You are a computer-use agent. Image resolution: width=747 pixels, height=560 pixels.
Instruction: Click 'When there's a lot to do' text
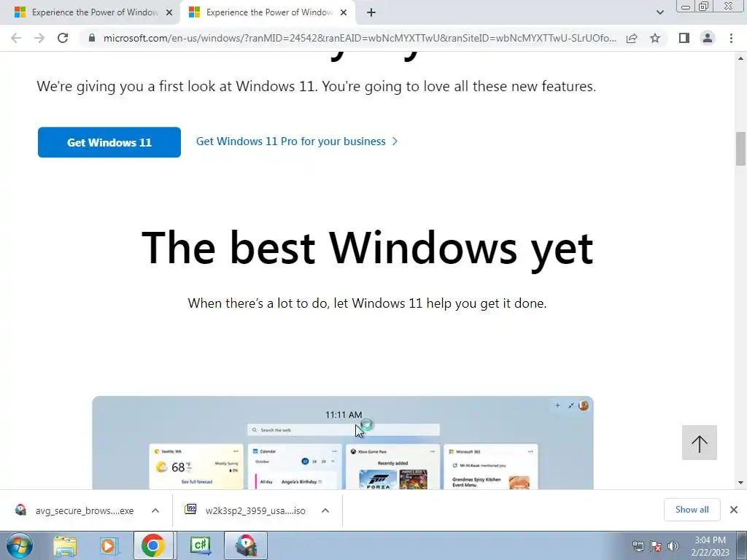[367, 303]
